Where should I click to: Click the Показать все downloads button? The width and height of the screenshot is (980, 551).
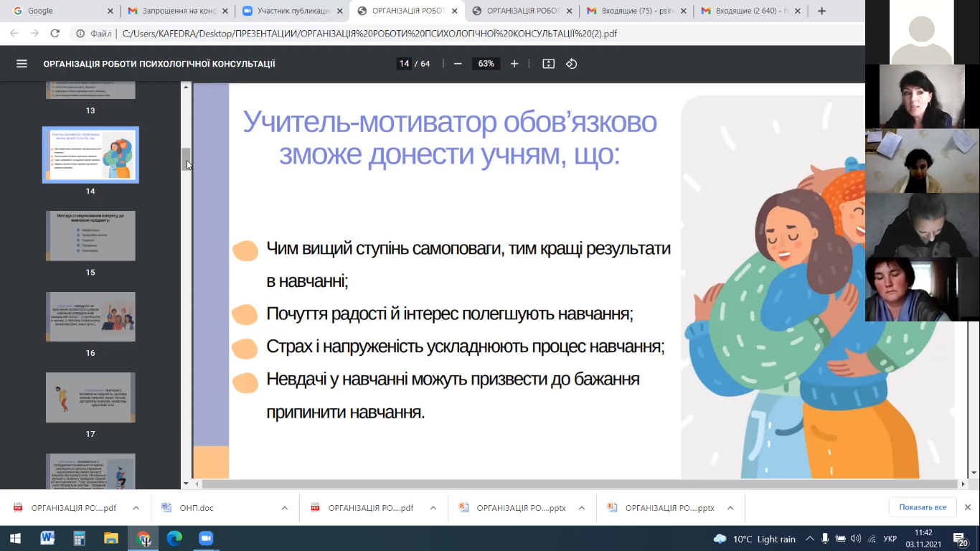[922, 507]
